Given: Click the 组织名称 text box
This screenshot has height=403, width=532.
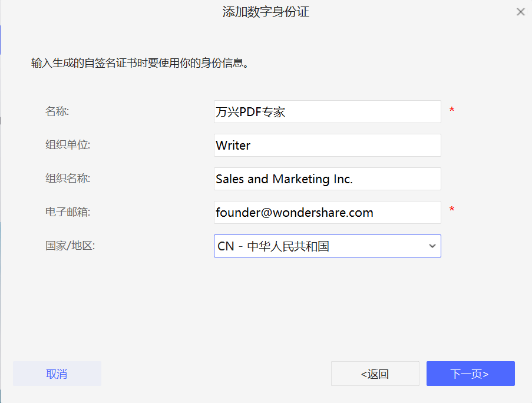Looking at the screenshot, I should point(327,179).
